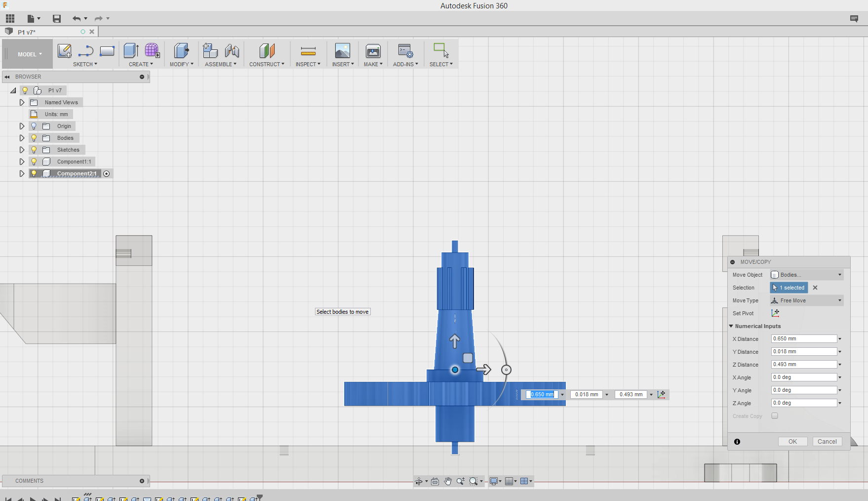Expand the Component1:1 node
868x501 pixels.
[x=22, y=162]
